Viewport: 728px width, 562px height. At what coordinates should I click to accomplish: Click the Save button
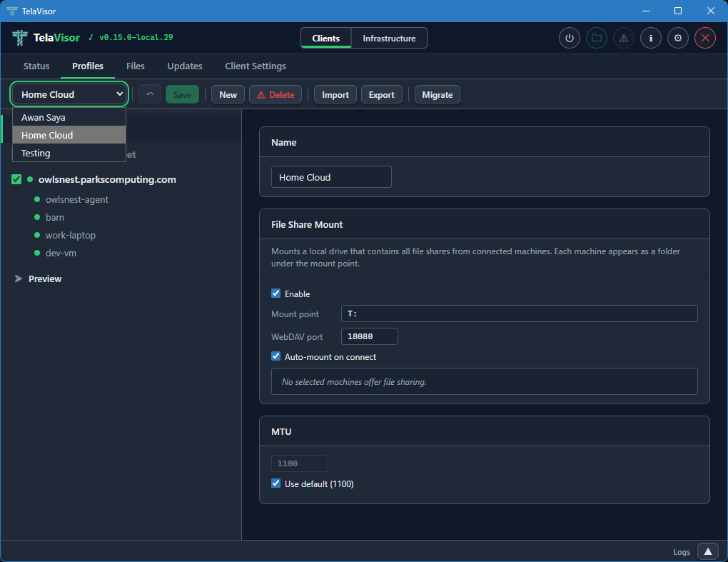pos(182,94)
